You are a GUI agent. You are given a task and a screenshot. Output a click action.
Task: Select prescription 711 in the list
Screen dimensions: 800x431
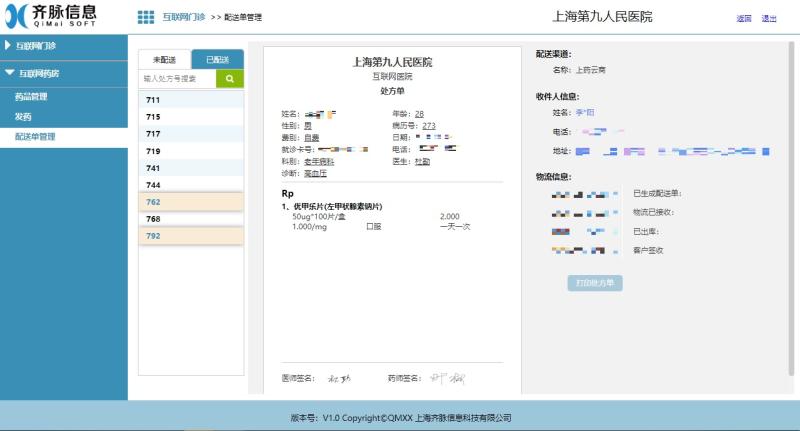tap(190, 100)
